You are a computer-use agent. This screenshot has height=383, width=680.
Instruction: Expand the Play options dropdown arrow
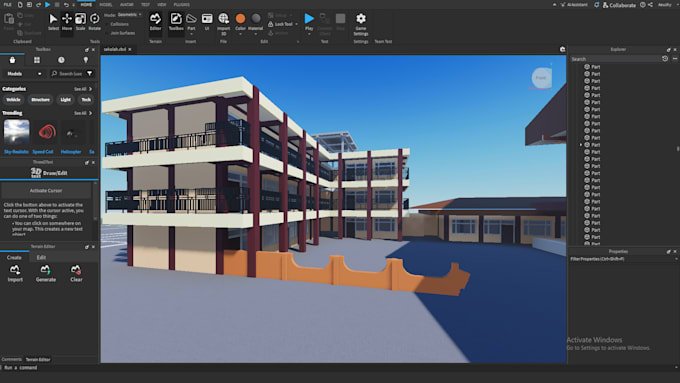pos(309,34)
